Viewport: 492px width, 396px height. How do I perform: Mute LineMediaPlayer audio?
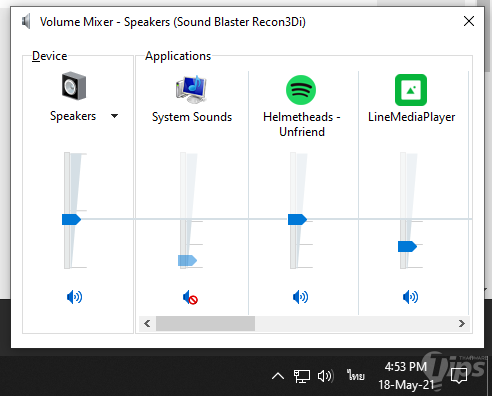point(410,297)
